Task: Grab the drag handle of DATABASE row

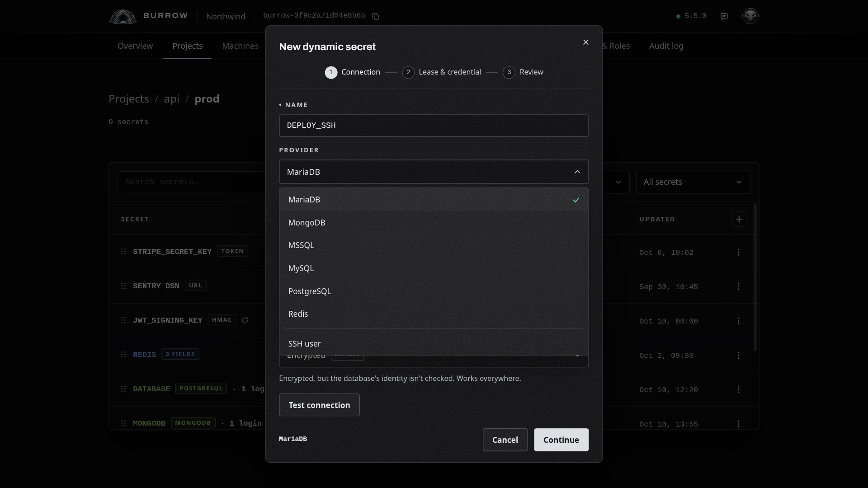Action: coord(123,389)
